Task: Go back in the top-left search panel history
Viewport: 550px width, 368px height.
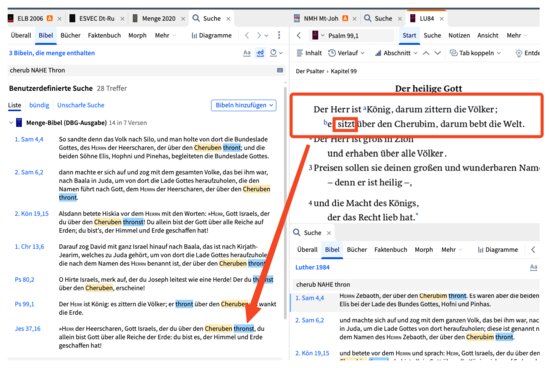Action: 247,35
